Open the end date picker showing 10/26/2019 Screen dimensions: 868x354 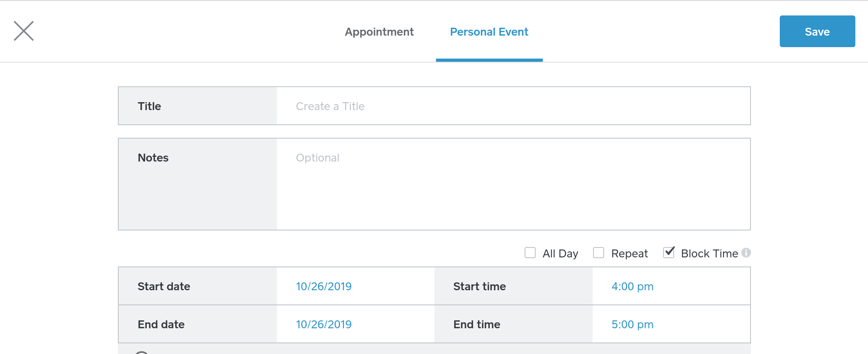point(324,324)
